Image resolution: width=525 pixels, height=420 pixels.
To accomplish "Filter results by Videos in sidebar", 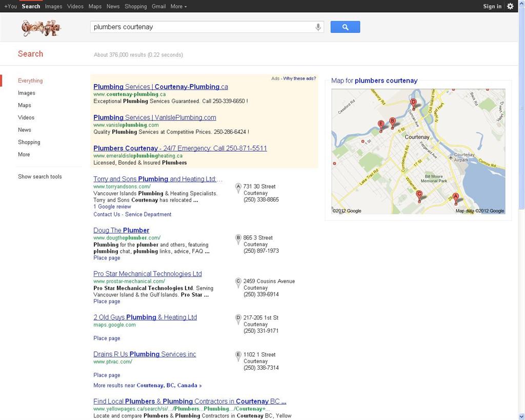I will coord(26,117).
